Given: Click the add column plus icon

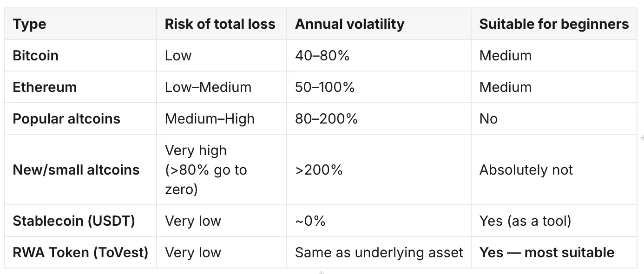Looking at the screenshot, I should pyautogui.click(x=642, y=138).
